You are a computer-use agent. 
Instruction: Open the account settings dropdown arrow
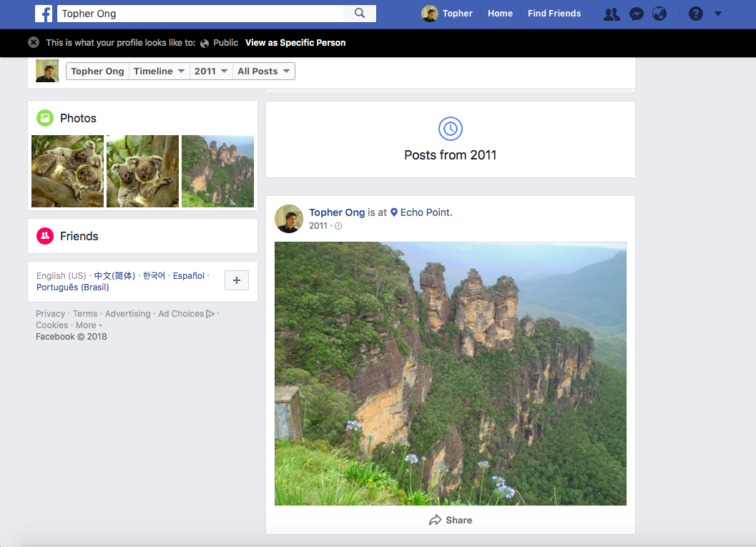[x=718, y=14]
